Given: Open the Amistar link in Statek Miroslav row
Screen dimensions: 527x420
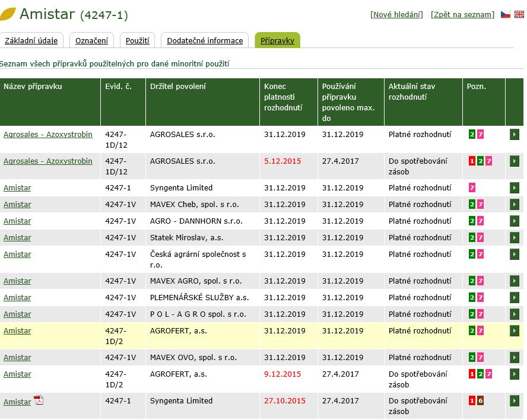Looking at the screenshot, I should (x=17, y=238).
